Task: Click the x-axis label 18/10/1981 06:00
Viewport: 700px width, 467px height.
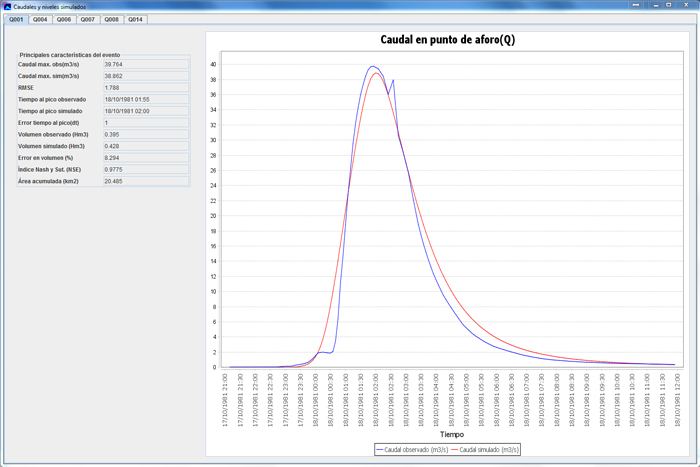Action: pyautogui.click(x=496, y=400)
